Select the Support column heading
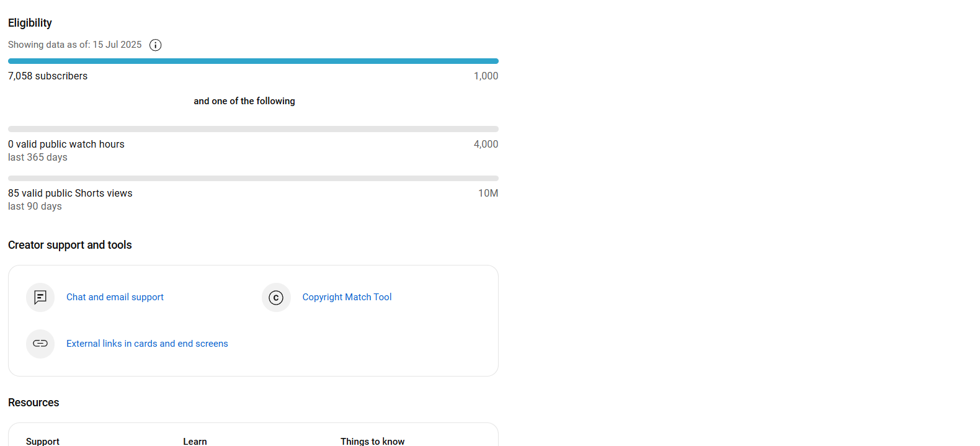 coord(43,441)
